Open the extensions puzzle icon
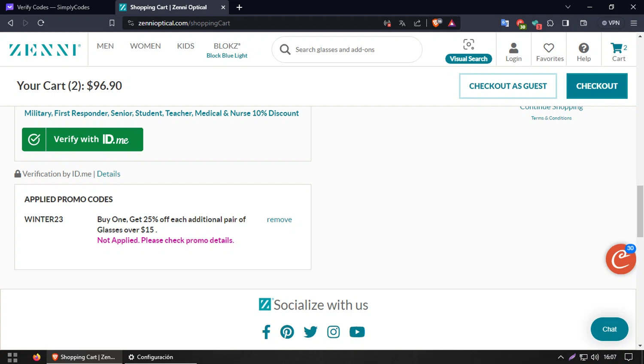The width and height of the screenshot is (644, 364). coord(550,23)
